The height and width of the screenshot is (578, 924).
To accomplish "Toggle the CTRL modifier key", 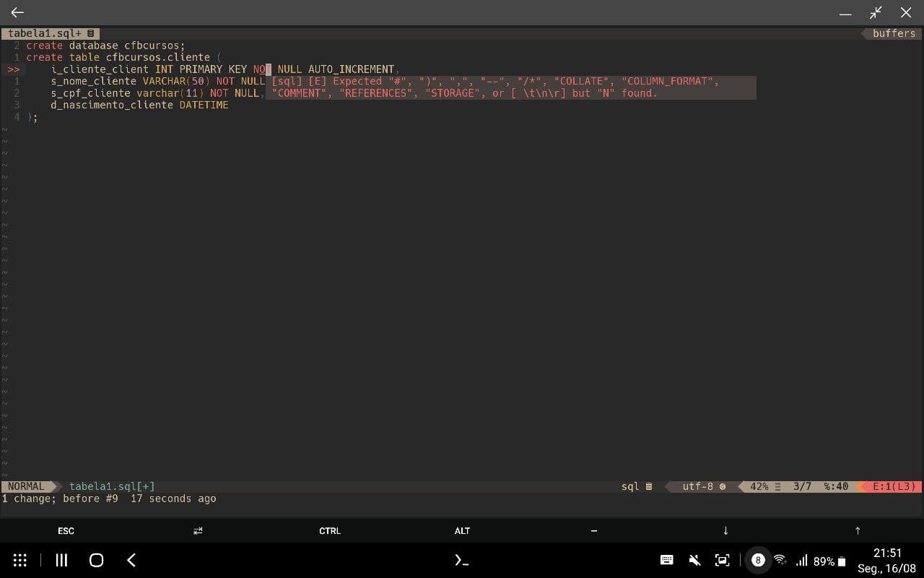I will (330, 531).
